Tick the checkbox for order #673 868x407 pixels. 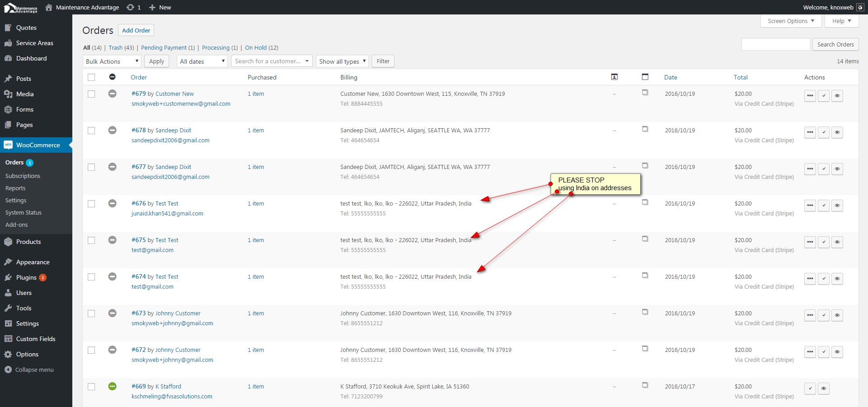(91, 313)
